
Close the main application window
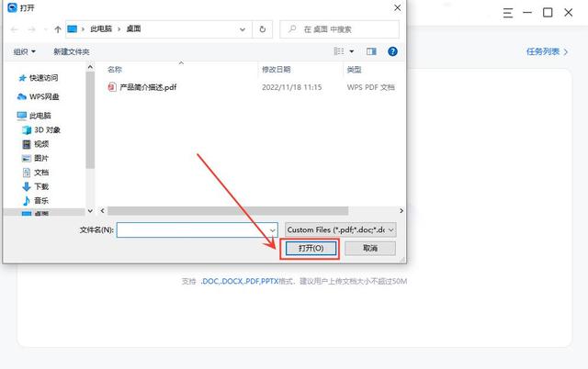click(568, 13)
